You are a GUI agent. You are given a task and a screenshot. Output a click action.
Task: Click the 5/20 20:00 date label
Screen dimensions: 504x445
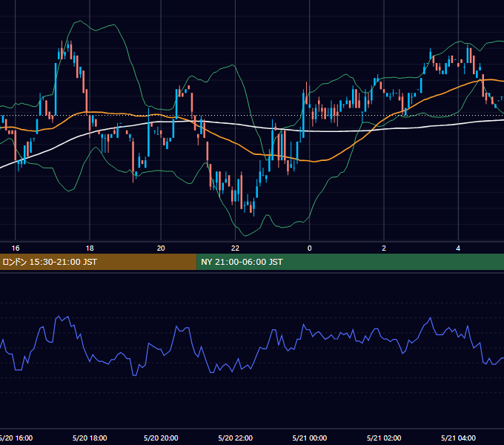[x=161, y=438]
